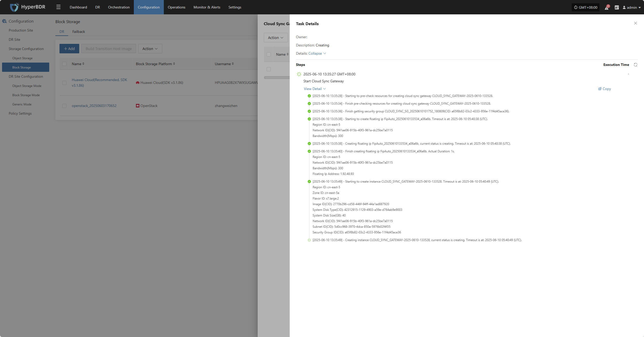Screen dimensions: 644x337
Task: Open the openstack_20250603170652 link
Action: point(94,106)
